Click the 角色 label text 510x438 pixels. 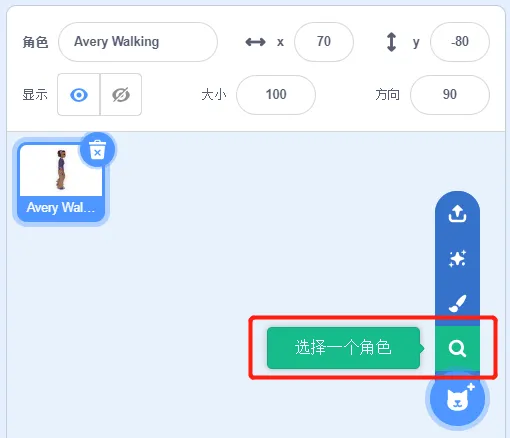35,42
